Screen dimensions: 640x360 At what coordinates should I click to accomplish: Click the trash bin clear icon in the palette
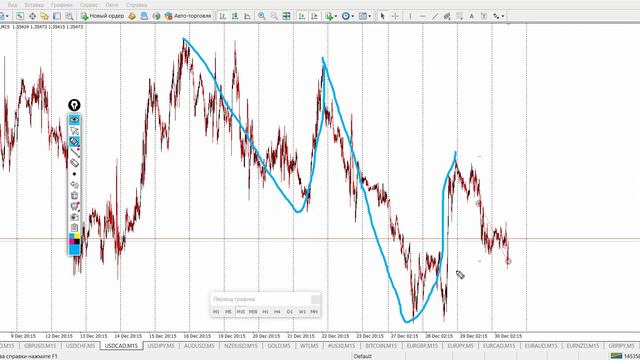(74, 196)
